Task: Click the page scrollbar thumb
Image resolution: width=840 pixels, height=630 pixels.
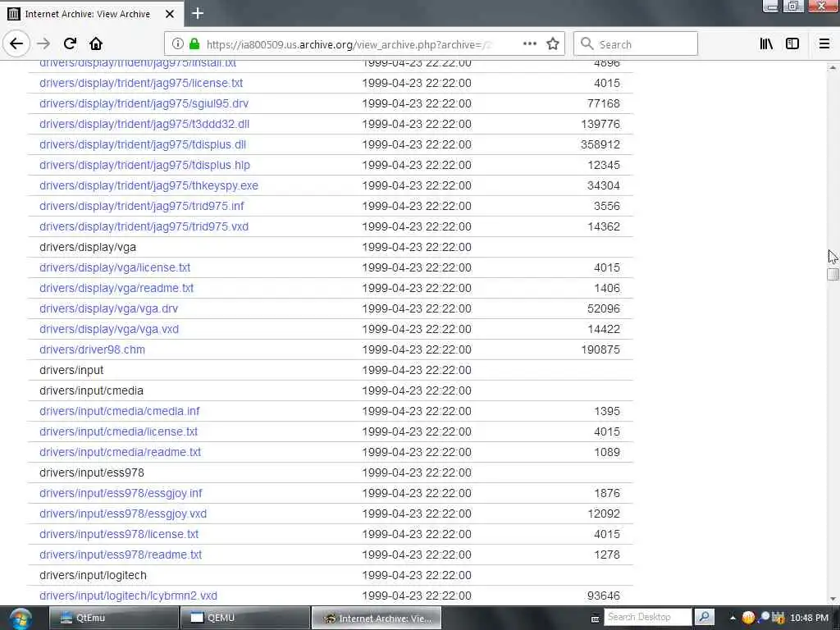Action: pos(833,274)
